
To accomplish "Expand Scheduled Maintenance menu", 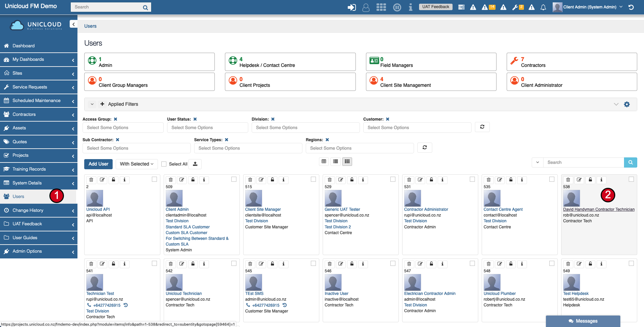I will [39, 101].
